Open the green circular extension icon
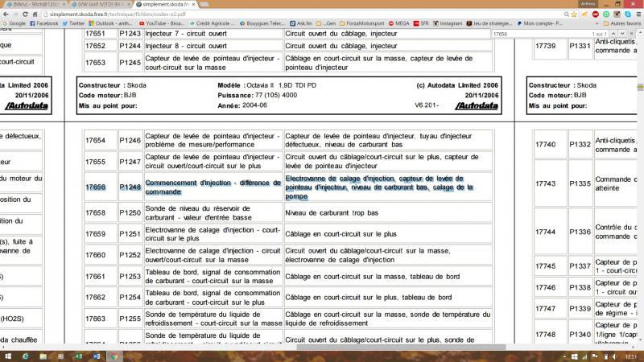The width and height of the screenshot is (644, 362). pyautogui.click(x=606, y=14)
